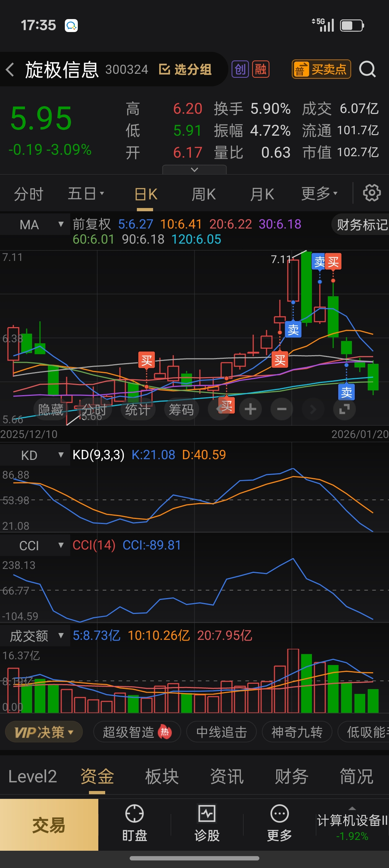This screenshot has width=389, height=868.
Task: Tap stock name 旋极信息
Action: (x=62, y=69)
